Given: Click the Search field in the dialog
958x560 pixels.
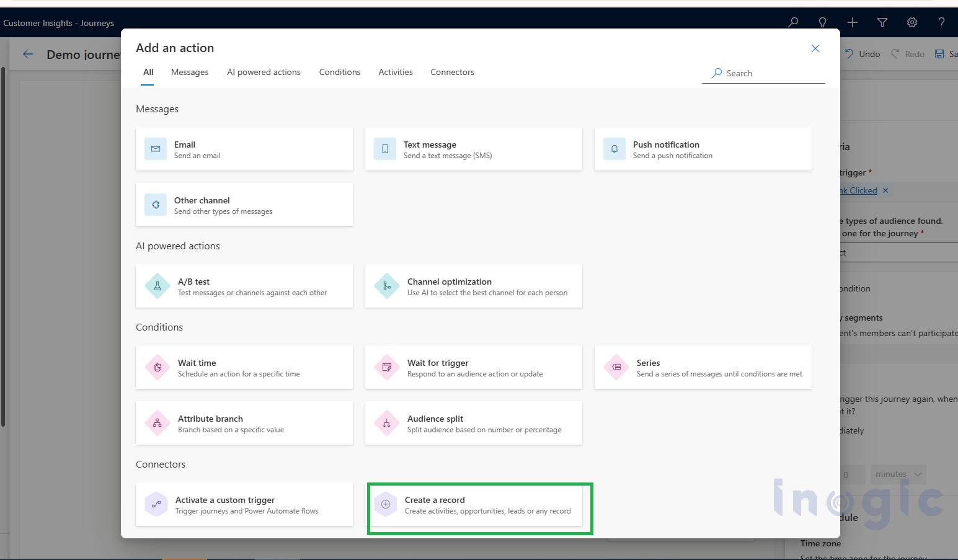Looking at the screenshot, I should 763,73.
